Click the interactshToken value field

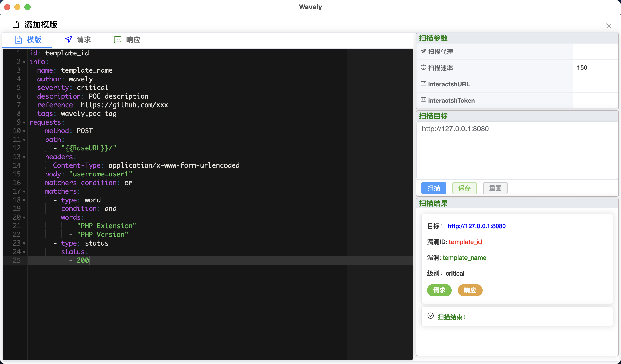(596, 100)
